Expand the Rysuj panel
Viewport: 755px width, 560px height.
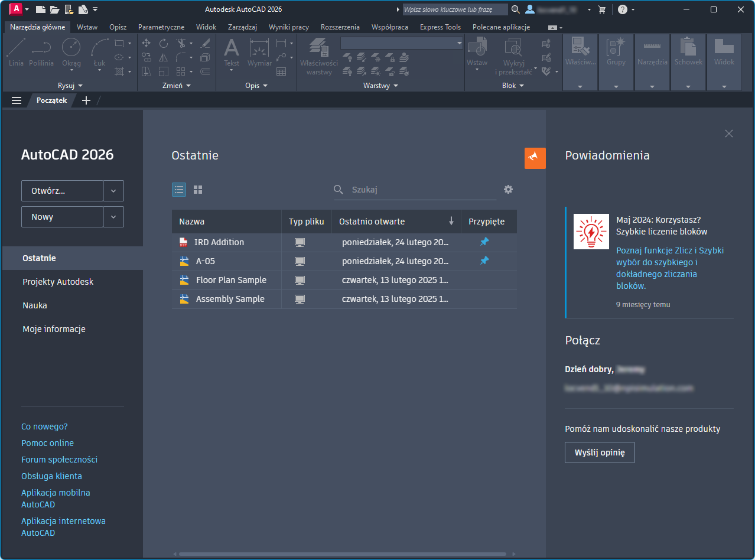pos(70,86)
